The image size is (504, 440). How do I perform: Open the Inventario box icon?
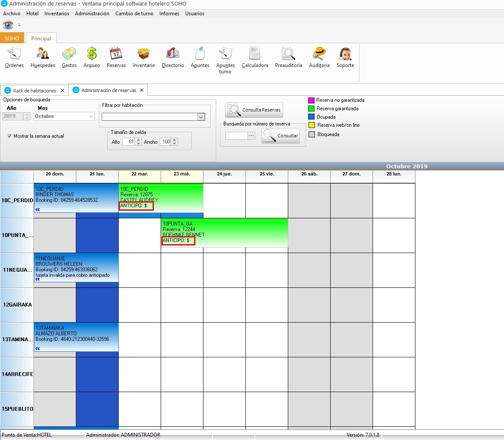pyautogui.click(x=144, y=58)
